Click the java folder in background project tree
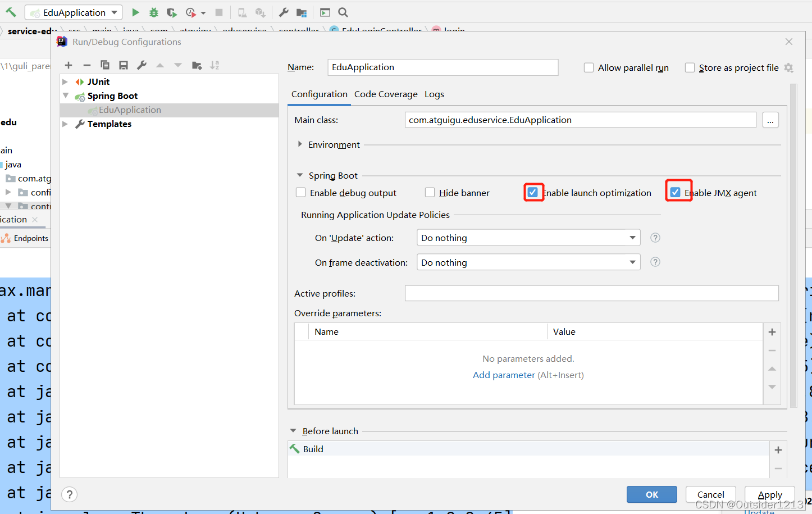 (x=13, y=165)
